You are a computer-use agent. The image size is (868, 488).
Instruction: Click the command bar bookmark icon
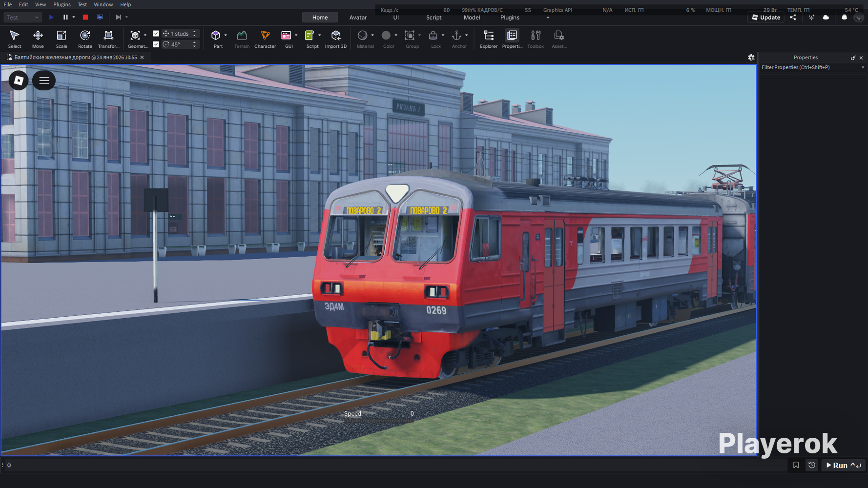(796, 465)
